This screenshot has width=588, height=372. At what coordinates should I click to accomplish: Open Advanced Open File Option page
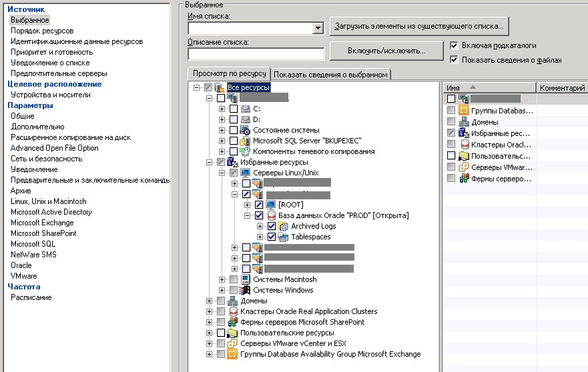[54, 148]
